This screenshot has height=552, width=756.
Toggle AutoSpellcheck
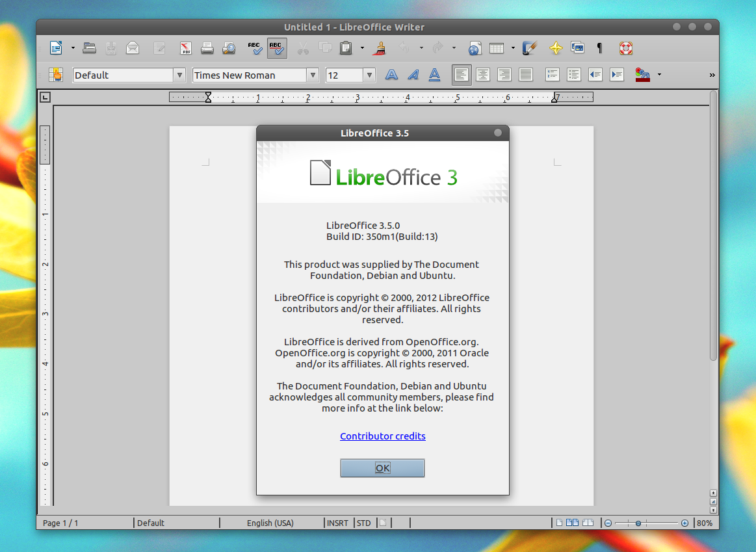point(277,48)
